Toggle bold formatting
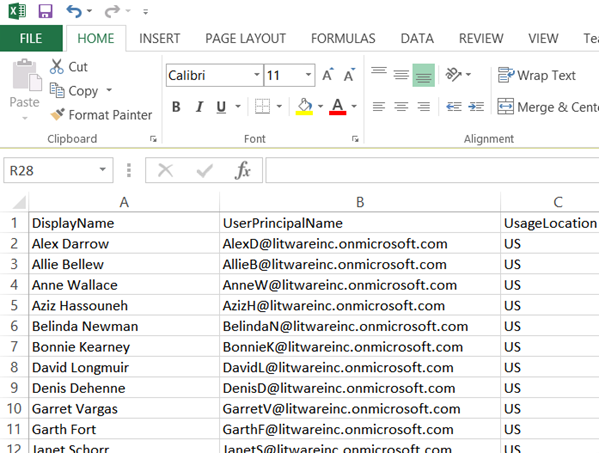 (176, 107)
